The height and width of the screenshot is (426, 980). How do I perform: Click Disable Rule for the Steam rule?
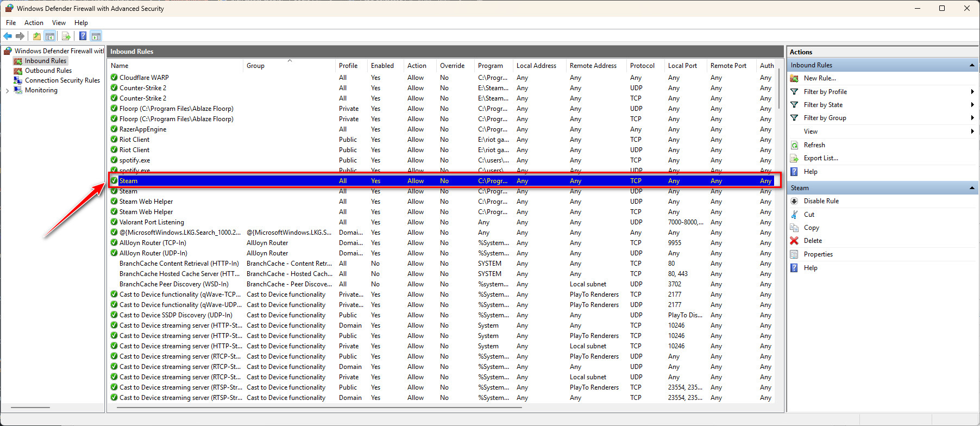[x=821, y=201]
